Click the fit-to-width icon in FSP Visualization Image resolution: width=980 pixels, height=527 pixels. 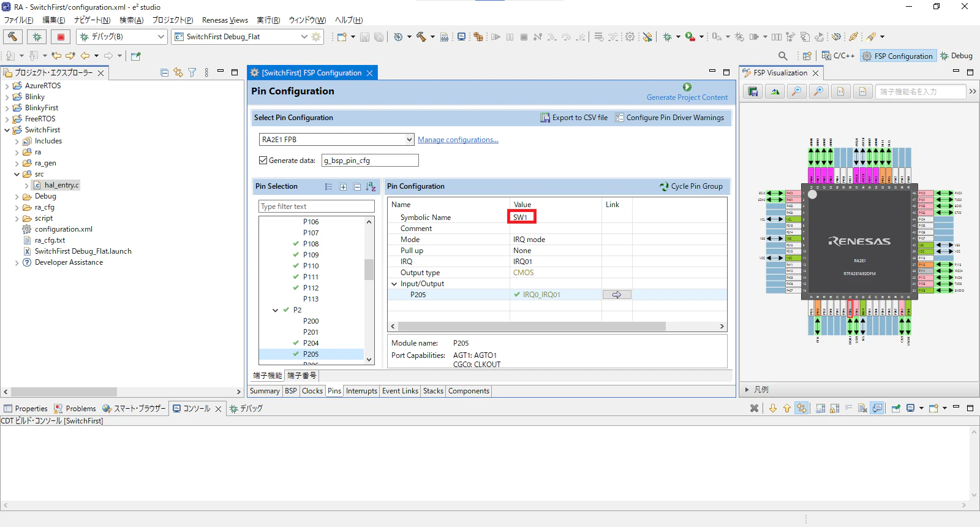pos(862,91)
